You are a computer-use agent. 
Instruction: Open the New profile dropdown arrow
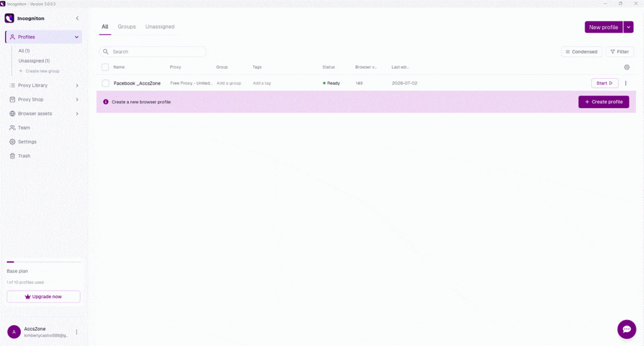tap(628, 27)
